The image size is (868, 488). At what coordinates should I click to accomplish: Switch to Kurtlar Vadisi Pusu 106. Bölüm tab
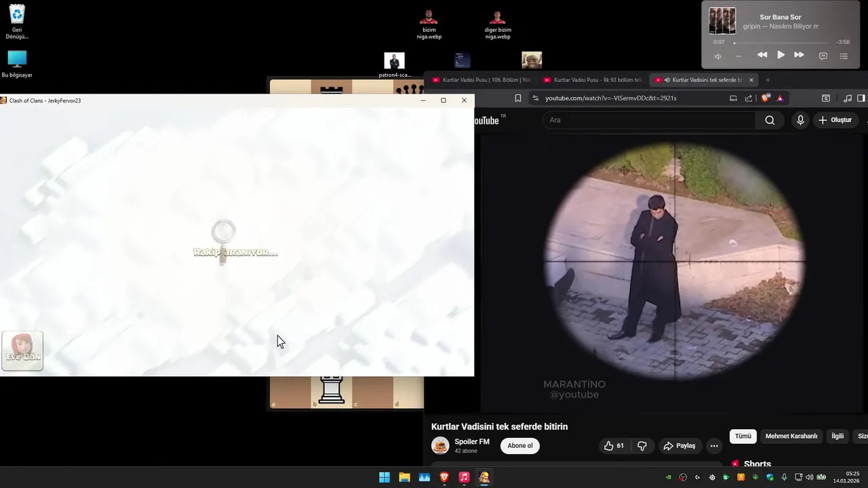[x=481, y=80]
